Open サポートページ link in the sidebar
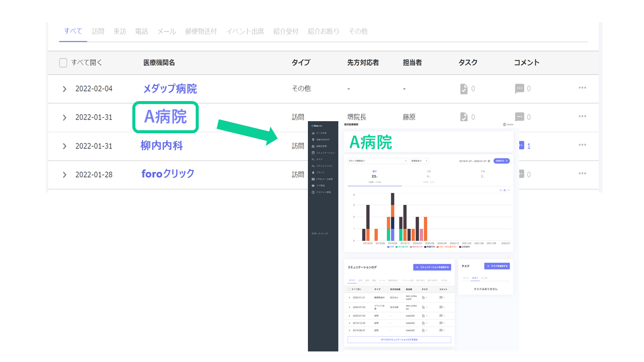The width and height of the screenshot is (644, 362). pos(319,234)
